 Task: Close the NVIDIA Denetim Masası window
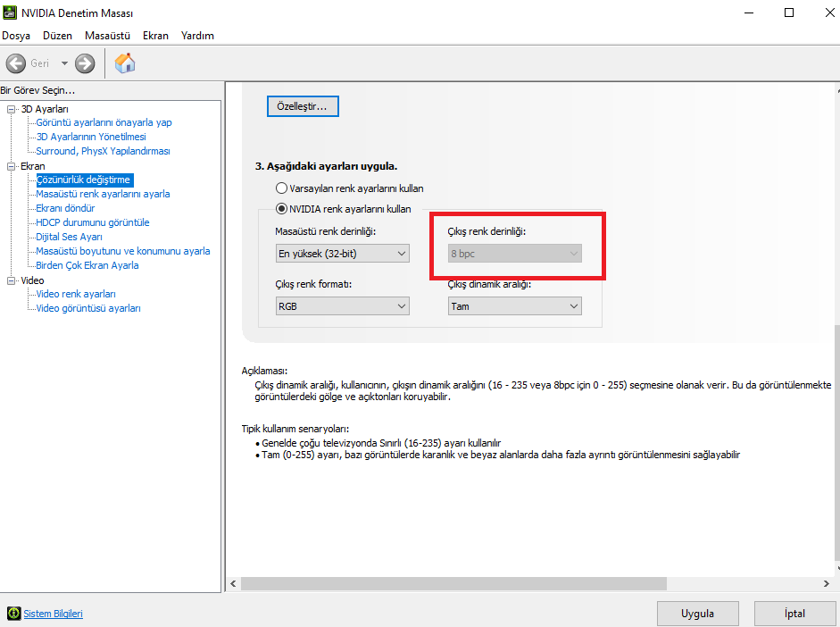tap(829, 13)
